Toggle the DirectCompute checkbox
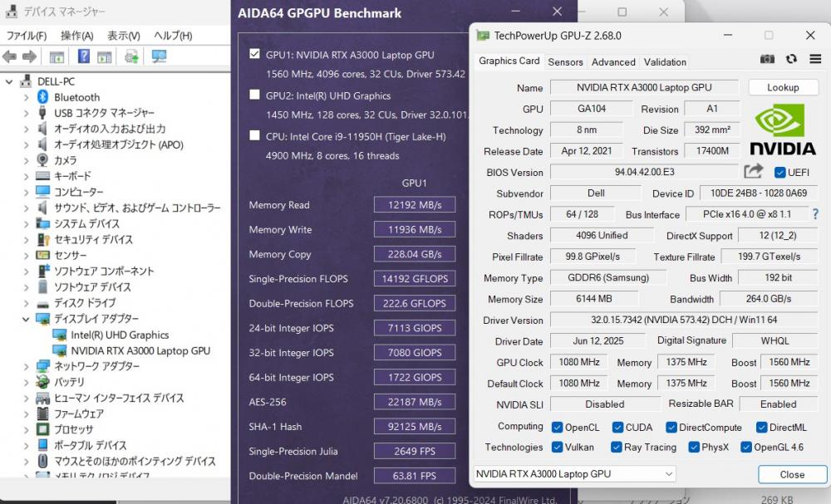The width and height of the screenshot is (831, 504). tap(671, 428)
